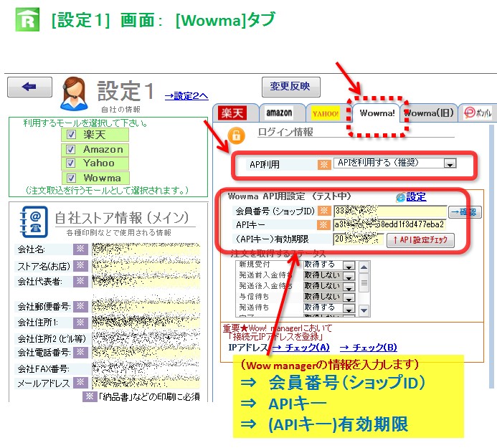Screen dimensions: 497x448
Task: Click the ストア名(お店) input field
Action: point(146,265)
